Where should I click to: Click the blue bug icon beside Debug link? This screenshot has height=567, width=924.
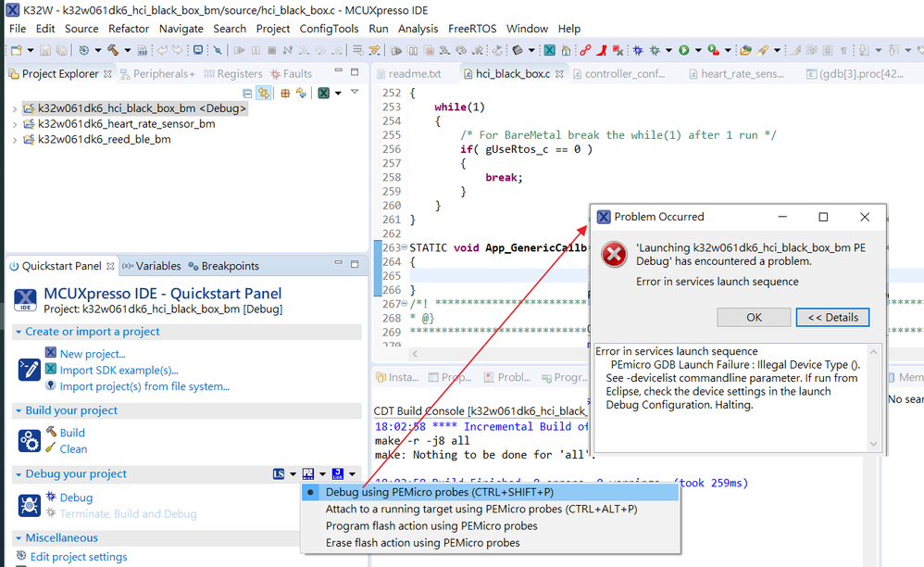(x=51, y=497)
